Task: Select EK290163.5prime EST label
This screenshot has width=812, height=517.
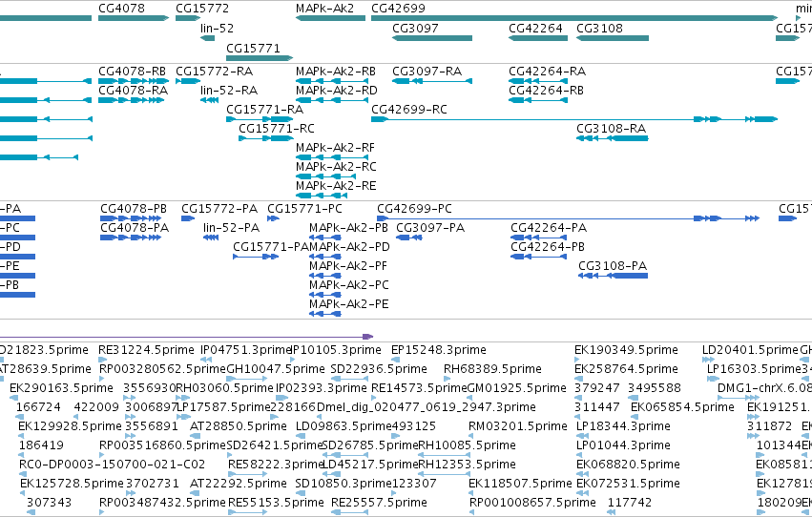Action: click(61, 388)
